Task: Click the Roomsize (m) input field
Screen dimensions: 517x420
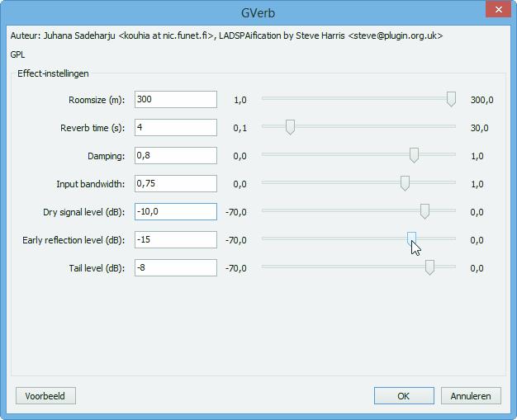Action: (x=175, y=100)
